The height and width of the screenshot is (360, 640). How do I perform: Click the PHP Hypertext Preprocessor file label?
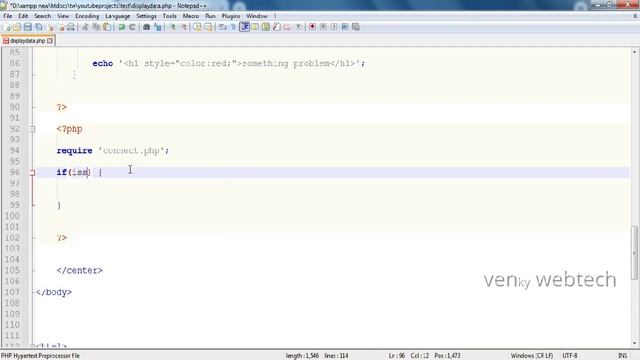click(x=40, y=356)
